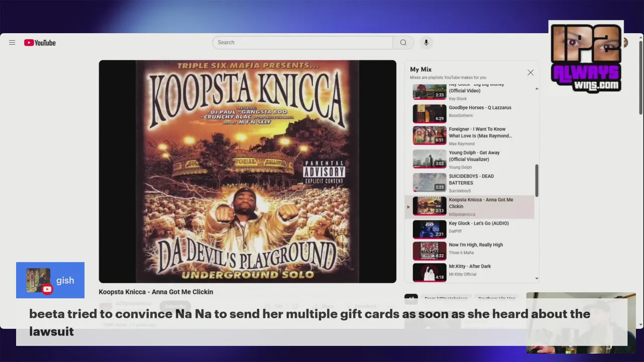
Task: Click 'Koopsta Knicca - Anna Got Me Clickin' playlist title
Action: click(481, 203)
